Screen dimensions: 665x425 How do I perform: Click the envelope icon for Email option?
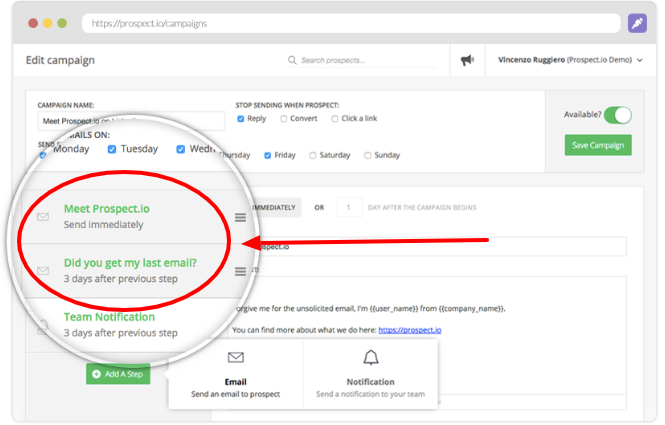click(x=235, y=358)
